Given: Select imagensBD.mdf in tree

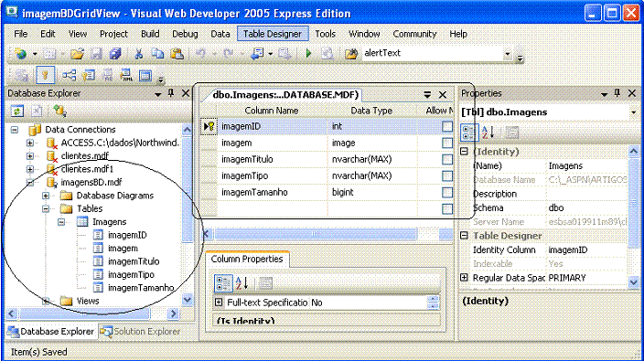Looking at the screenshot, I should (91, 182).
